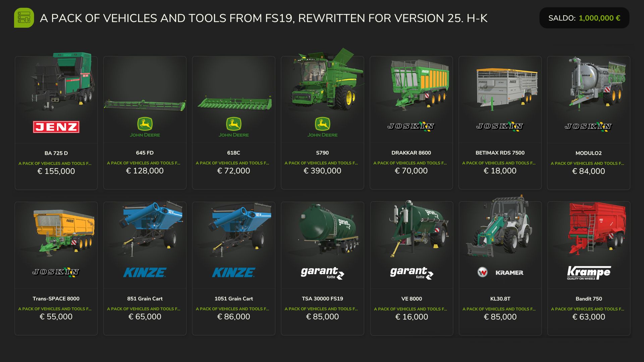Click the Jenz brand logo
Viewport: 644px width, 362px height.
click(56, 127)
